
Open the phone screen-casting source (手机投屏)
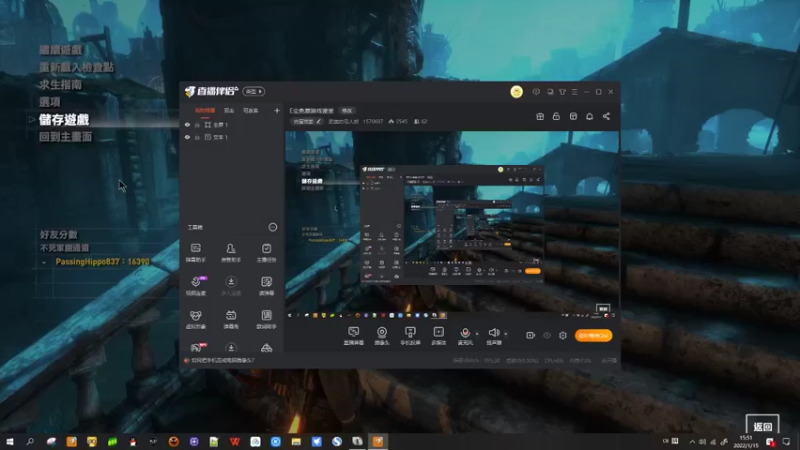point(410,335)
